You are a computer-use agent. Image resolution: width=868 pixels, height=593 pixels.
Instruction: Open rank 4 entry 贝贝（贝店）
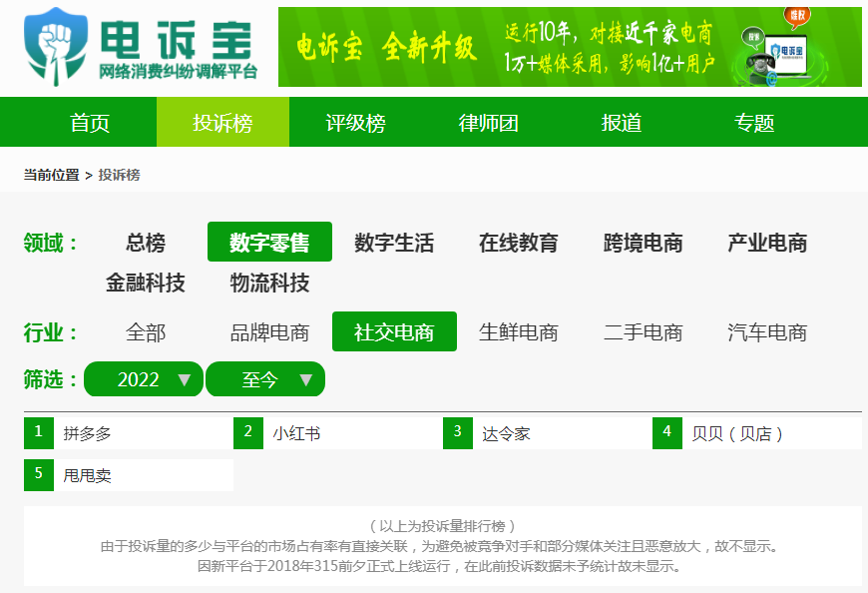point(757,433)
